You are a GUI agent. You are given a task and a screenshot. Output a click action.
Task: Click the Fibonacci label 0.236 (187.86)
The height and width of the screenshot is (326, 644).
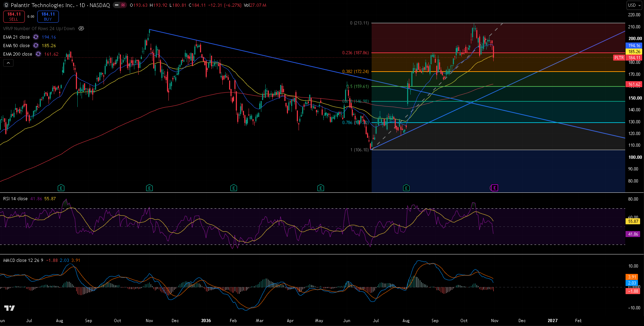click(355, 53)
